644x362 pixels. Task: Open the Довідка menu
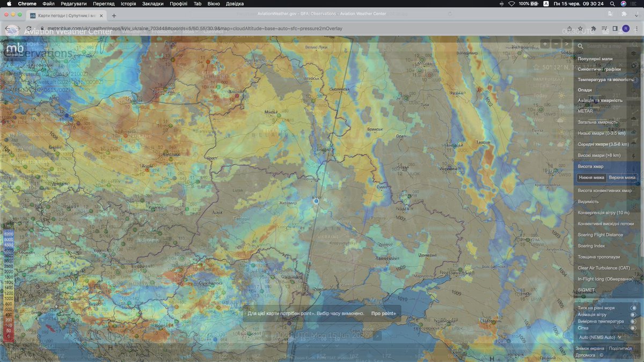235,4
